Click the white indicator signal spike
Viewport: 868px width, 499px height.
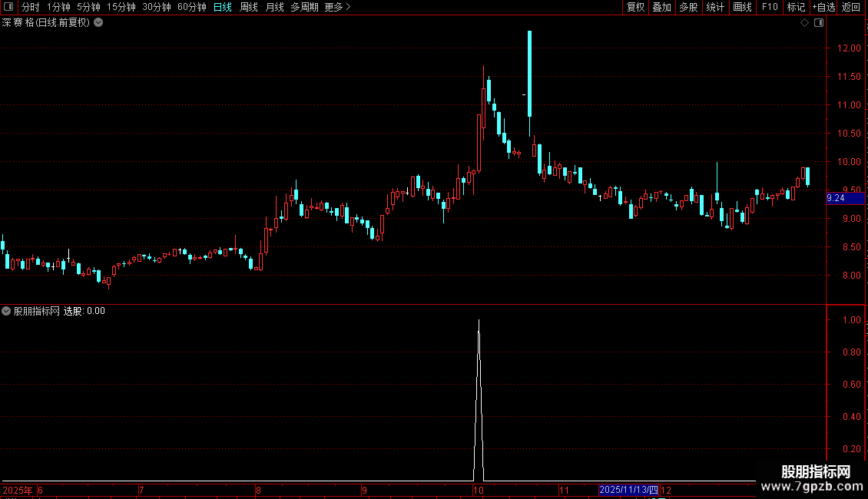pos(479,400)
